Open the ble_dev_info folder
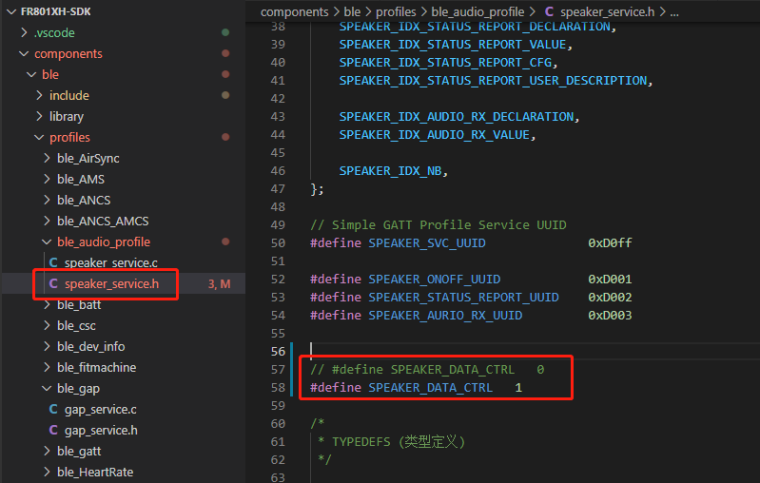Image resolution: width=760 pixels, height=483 pixels. [90, 346]
